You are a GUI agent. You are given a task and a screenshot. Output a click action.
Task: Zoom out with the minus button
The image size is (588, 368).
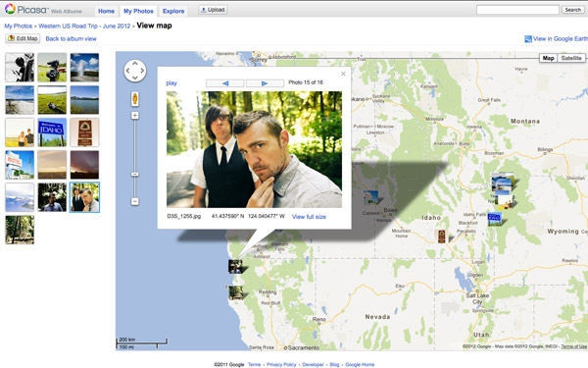[135, 201]
